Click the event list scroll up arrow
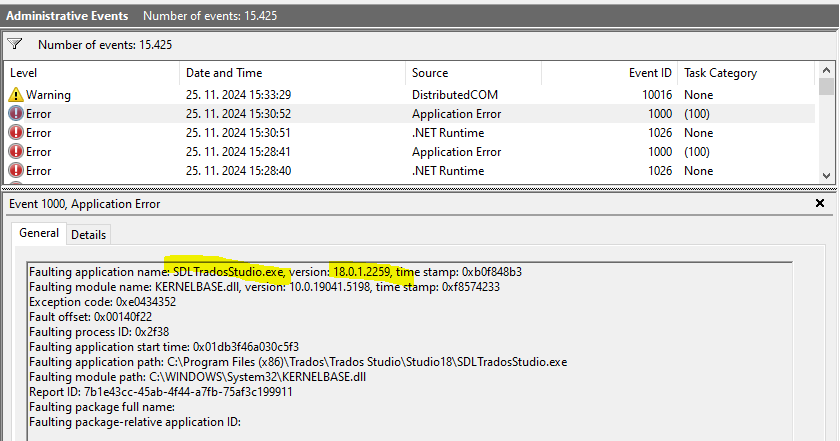This screenshot has height=441, width=840. point(826,70)
